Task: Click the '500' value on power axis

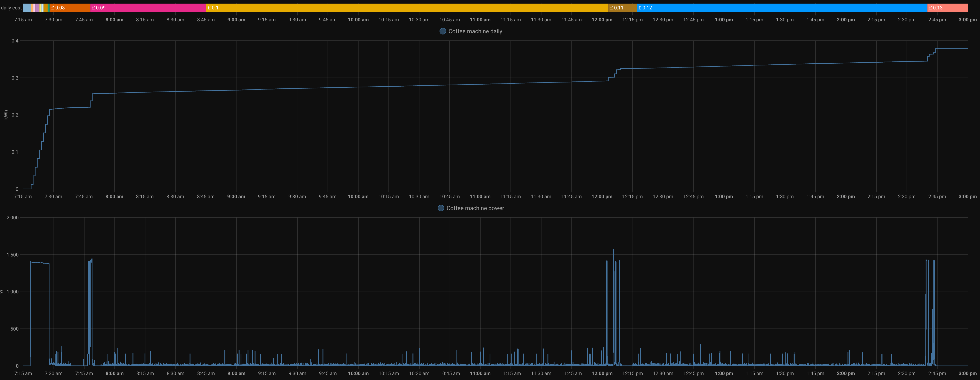Action: coord(14,329)
